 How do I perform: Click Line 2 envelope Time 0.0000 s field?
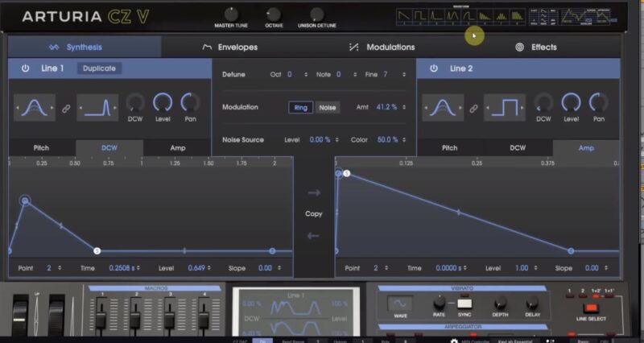[x=451, y=268]
